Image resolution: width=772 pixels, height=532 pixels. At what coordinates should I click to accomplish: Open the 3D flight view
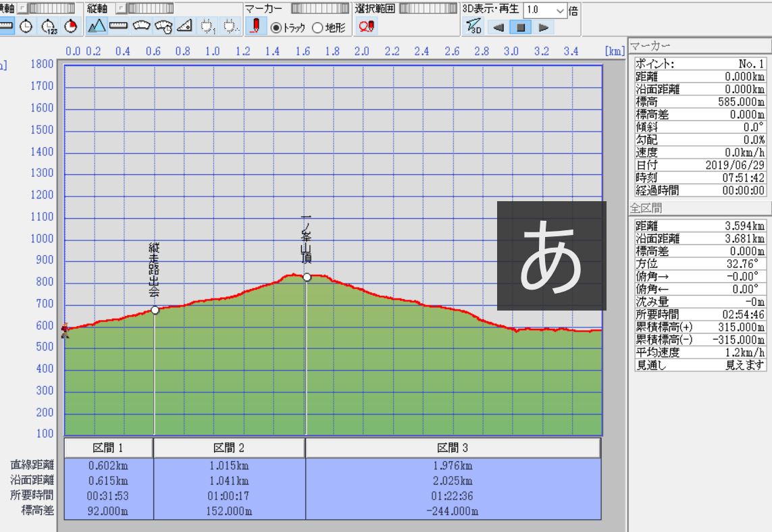click(x=473, y=26)
